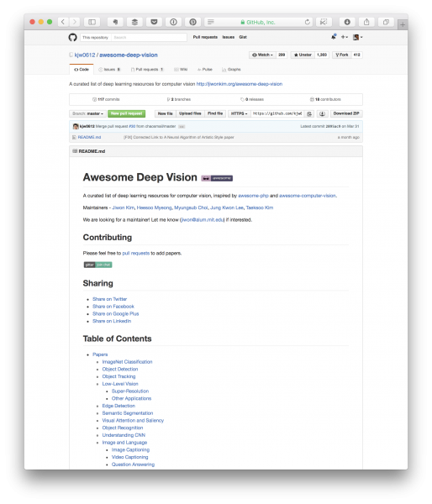Open Question Answering contents link
Screen dimensions: 432x504
(133, 465)
